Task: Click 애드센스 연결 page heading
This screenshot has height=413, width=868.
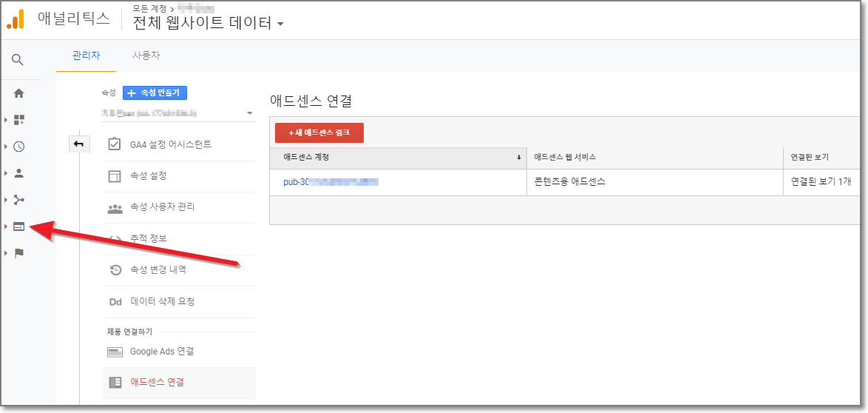Action: (x=311, y=101)
